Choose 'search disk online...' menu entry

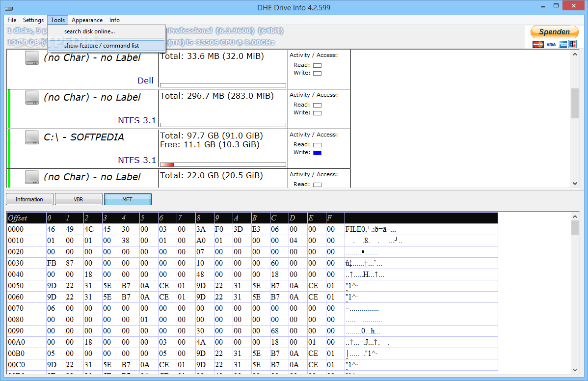click(x=107, y=31)
